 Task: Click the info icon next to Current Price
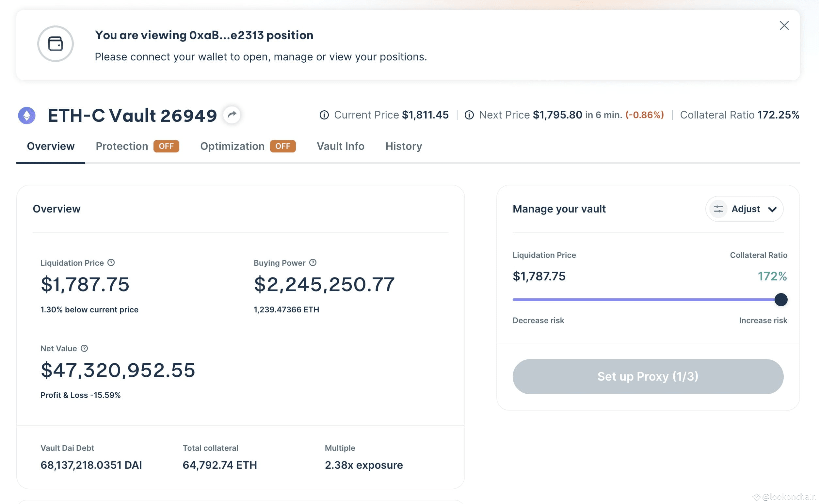[325, 115]
